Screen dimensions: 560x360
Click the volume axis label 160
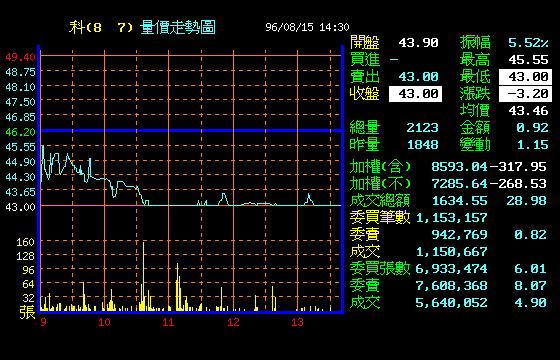tap(25, 242)
